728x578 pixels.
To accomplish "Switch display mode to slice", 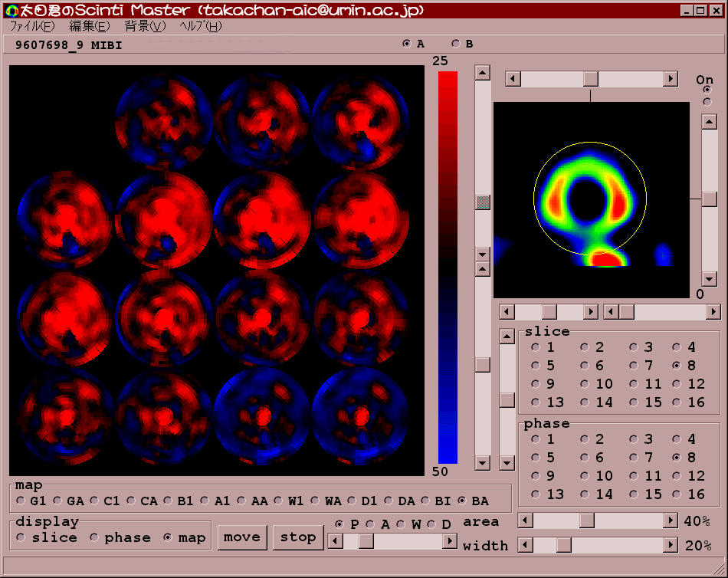I will (x=21, y=537).
